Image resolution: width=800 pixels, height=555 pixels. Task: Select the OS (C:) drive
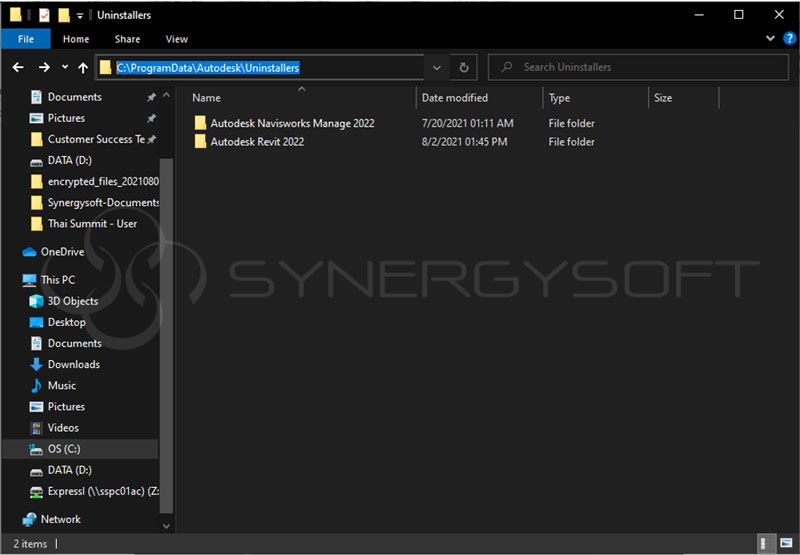pos(81,449)
